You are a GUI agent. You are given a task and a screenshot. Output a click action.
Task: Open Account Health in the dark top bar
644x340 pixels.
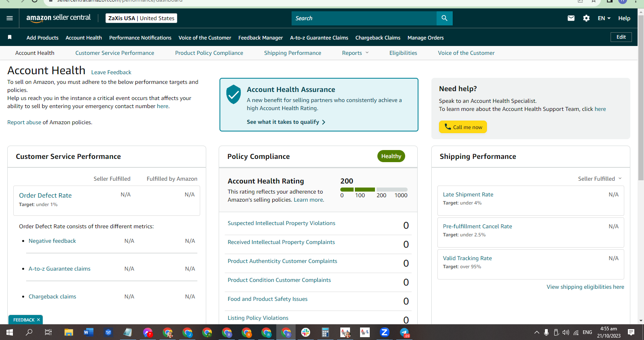click(84, 38)
